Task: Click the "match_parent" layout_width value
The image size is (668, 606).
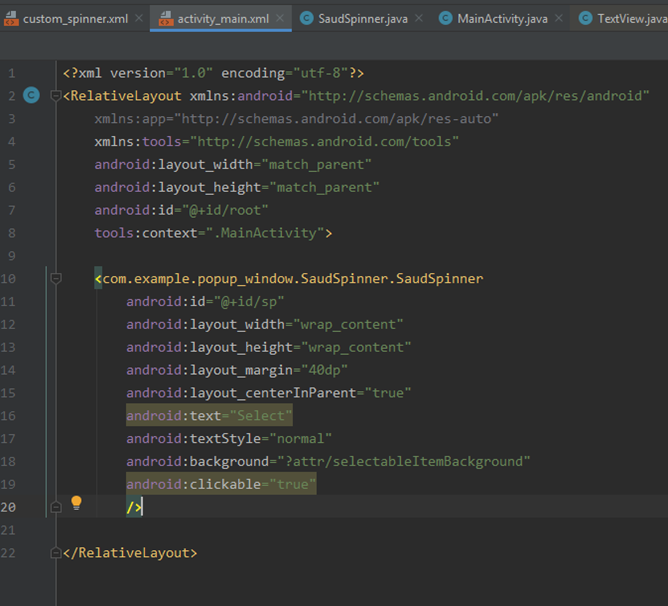Action: click(x=316, y=164)
